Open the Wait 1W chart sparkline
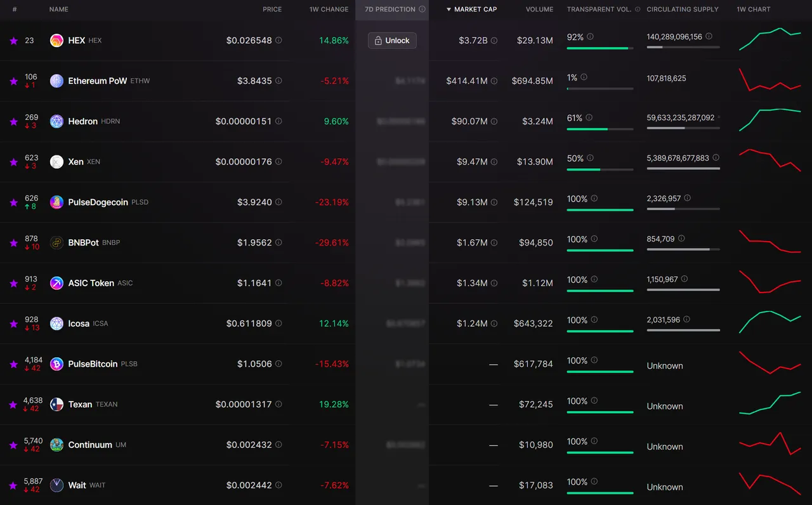Viewport: 812px width, 505px height. click(770, 483)
